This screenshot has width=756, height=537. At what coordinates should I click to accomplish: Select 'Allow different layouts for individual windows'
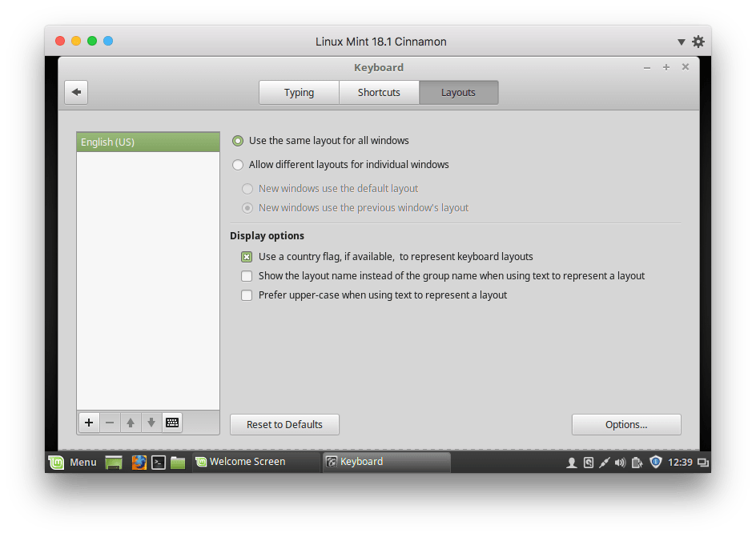[x=238, y=164]
